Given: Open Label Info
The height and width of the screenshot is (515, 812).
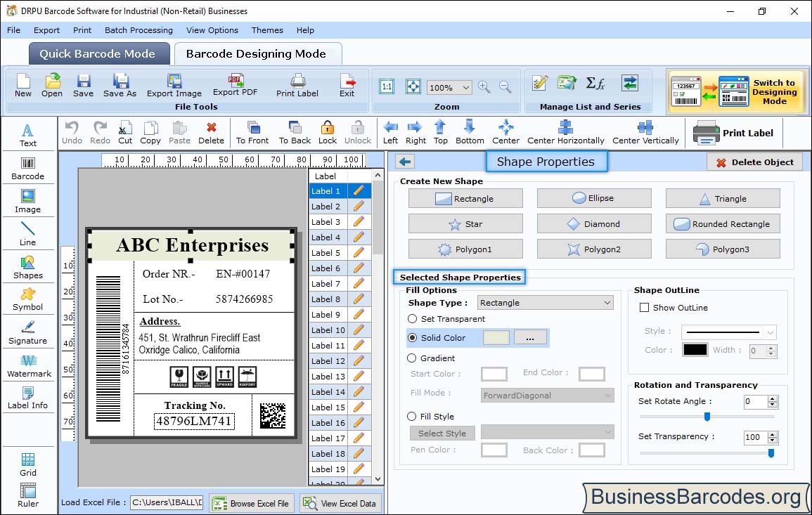Looking at the screenshot, I should pyautogui.click(x=28, y=398).
